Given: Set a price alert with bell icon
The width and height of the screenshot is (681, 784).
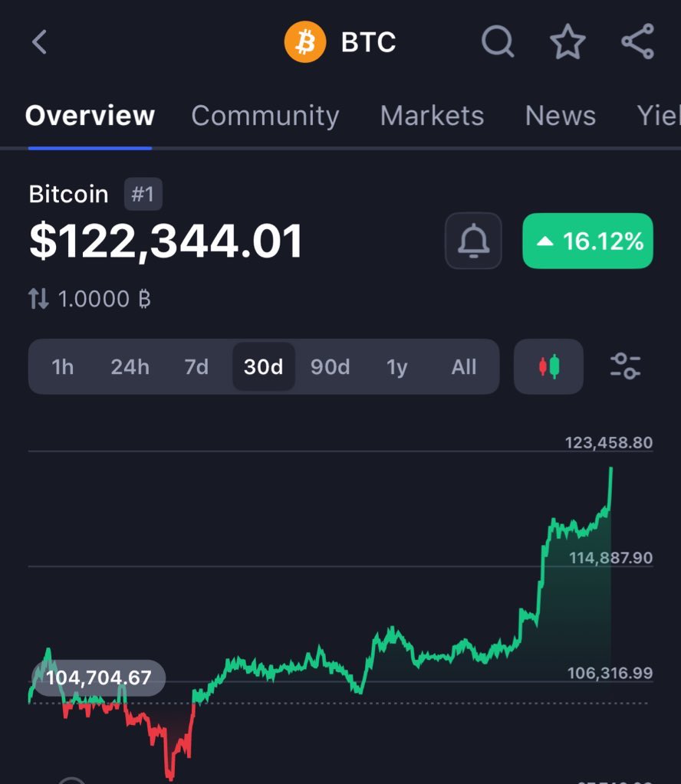Looking at the screenshot, I should tap(473, 241).
